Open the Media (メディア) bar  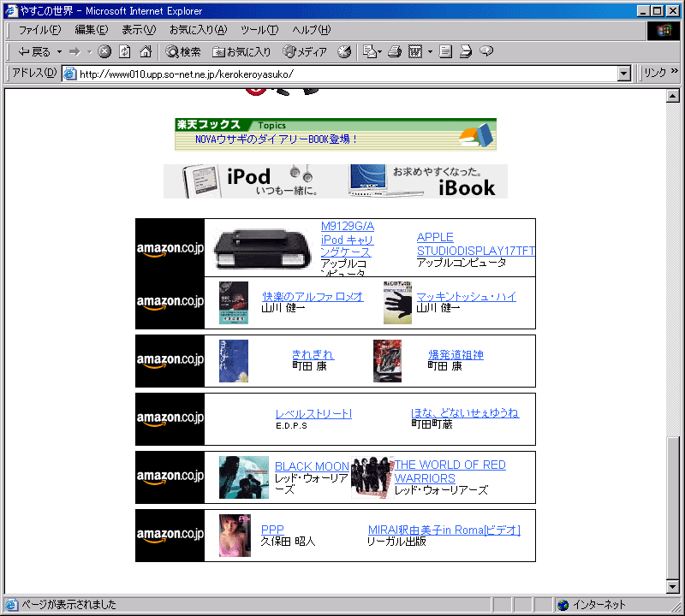pos(305,52)
